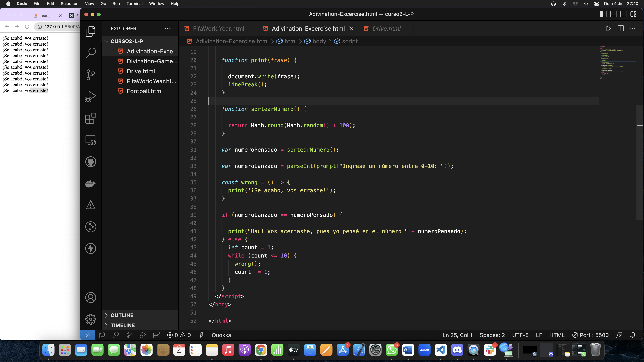Toggle word wrap via View menu
Viewport: 644px width, 362px height.
pos(89,4)
